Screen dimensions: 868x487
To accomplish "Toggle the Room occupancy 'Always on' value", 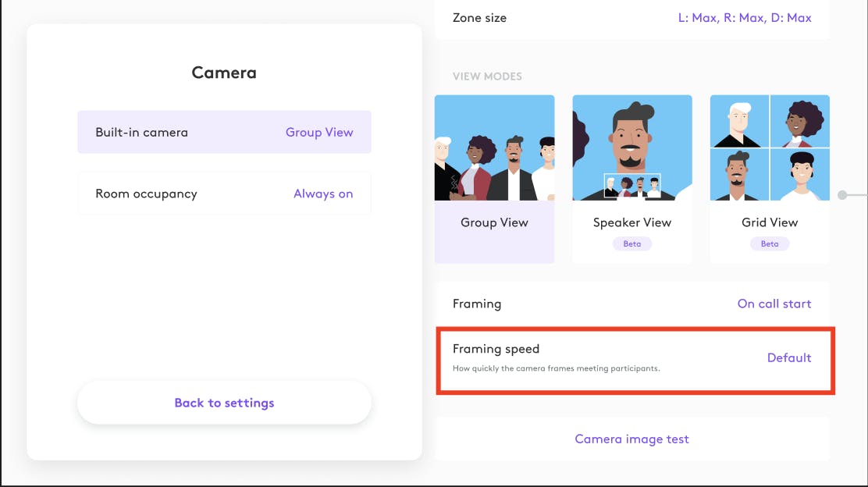I will coord(323,194).
